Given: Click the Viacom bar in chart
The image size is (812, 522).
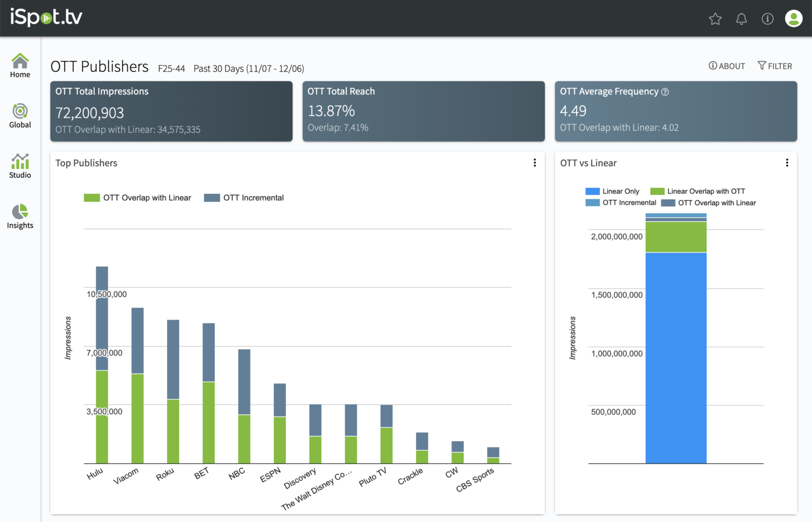Looking at the screenshot, I should (x=137, y=386).
